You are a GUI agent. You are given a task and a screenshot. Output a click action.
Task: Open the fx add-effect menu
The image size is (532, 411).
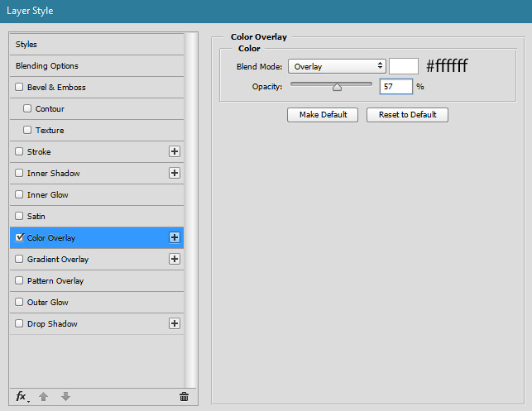point(22,396)
